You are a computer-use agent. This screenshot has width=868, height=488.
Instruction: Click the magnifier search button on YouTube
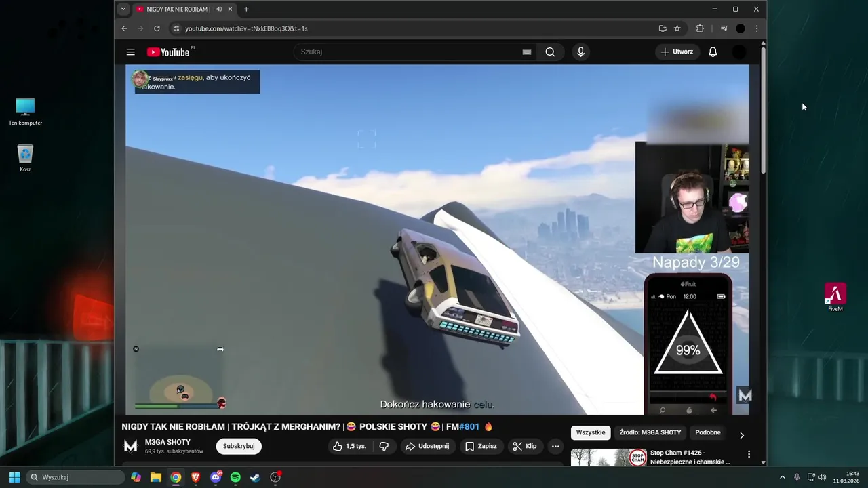click(x=550, y=52)
